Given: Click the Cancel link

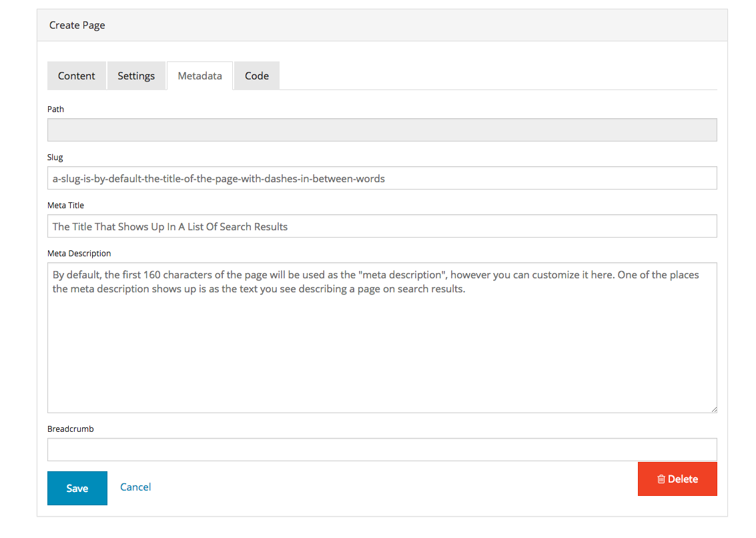Looking at the screenshot, I should point(135,487).
